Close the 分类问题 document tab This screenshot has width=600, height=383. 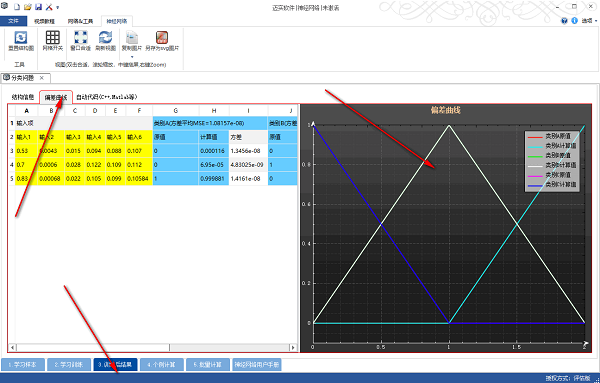click(42, 78)
